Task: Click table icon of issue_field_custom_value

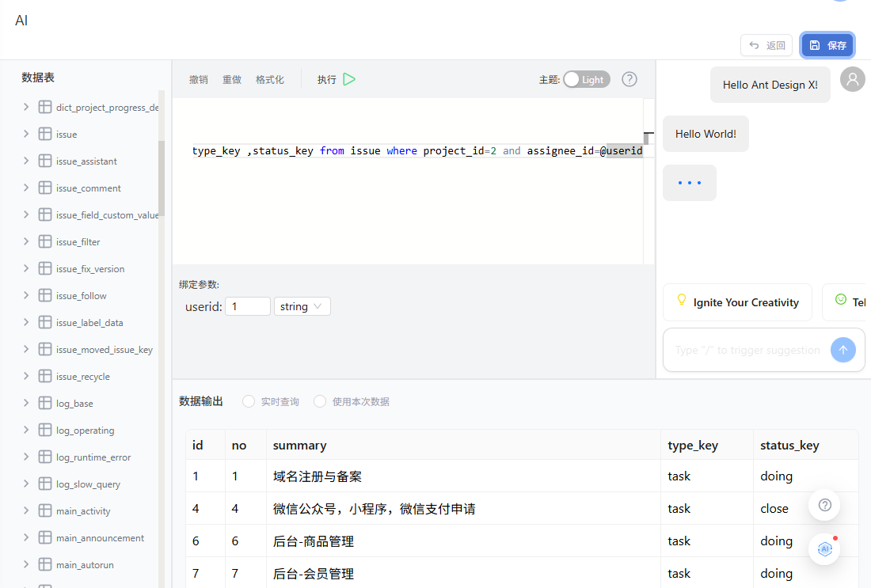Action: pos(45,215)
